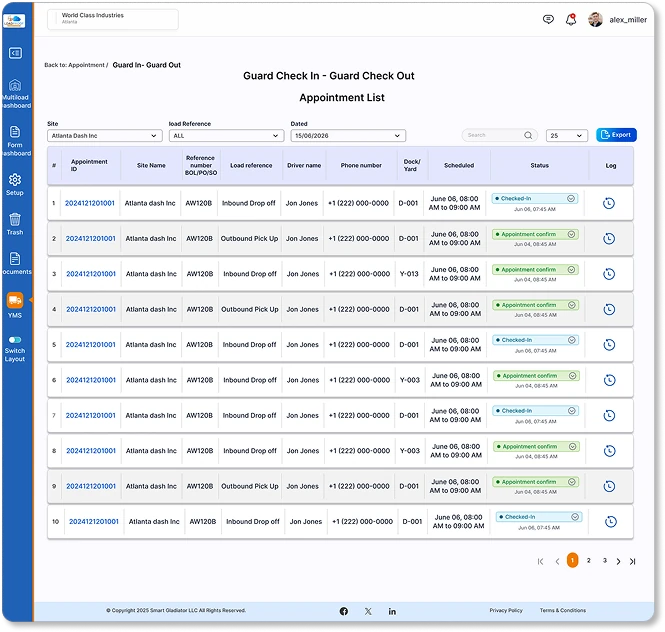View log history for row 3
This screenshot has width=665, height=632.
609,274
